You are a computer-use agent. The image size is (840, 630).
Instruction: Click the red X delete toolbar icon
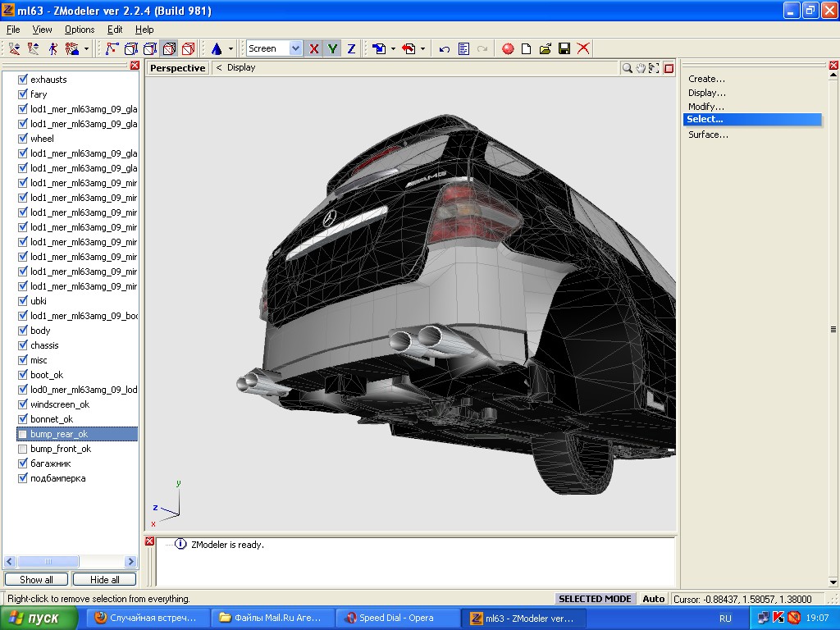tap(583, 48)
